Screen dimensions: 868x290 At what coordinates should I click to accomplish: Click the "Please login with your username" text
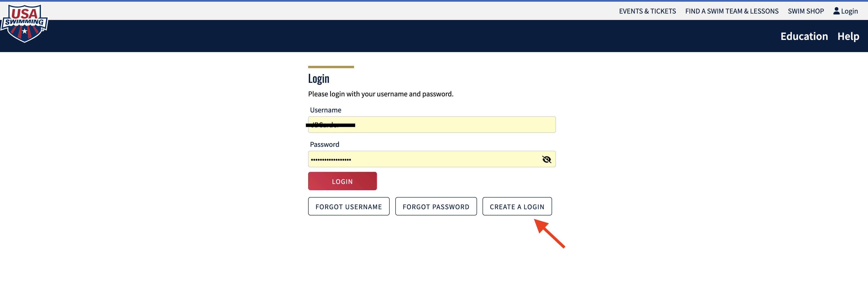[x=380, y=94]
